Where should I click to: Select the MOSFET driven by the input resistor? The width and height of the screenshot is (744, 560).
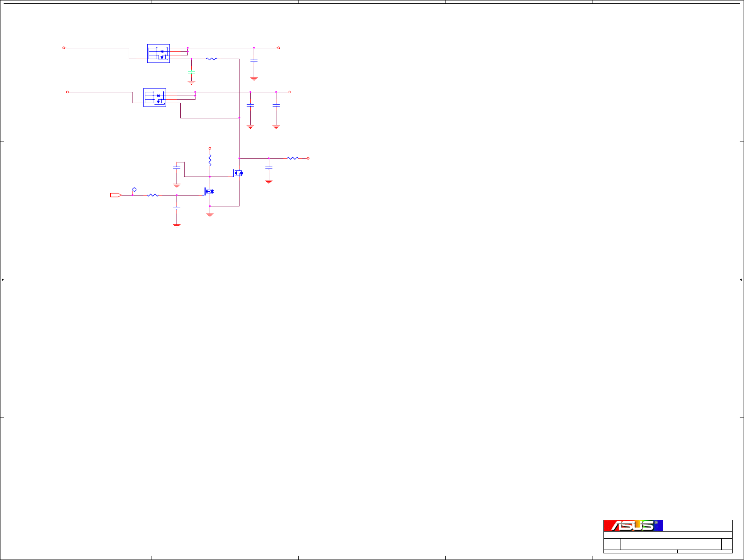tap(209, 191)
